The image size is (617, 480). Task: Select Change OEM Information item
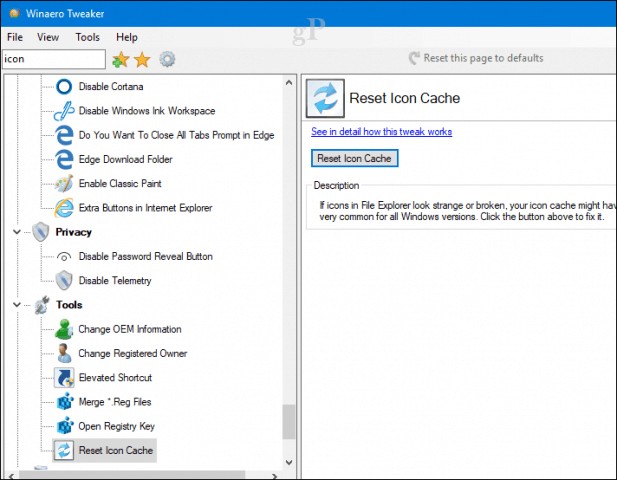click(x=130, y=329)
